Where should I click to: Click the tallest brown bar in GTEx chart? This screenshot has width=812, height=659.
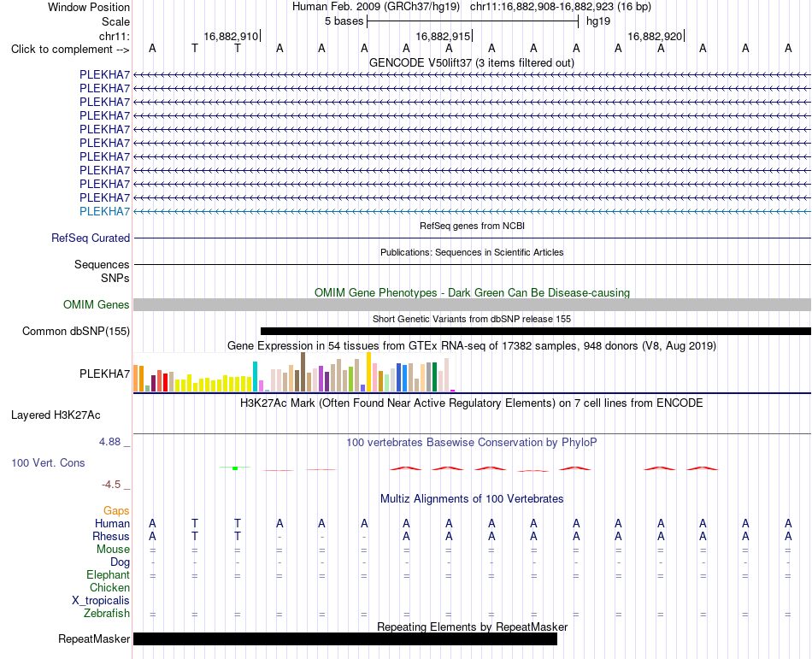[303, 372]
